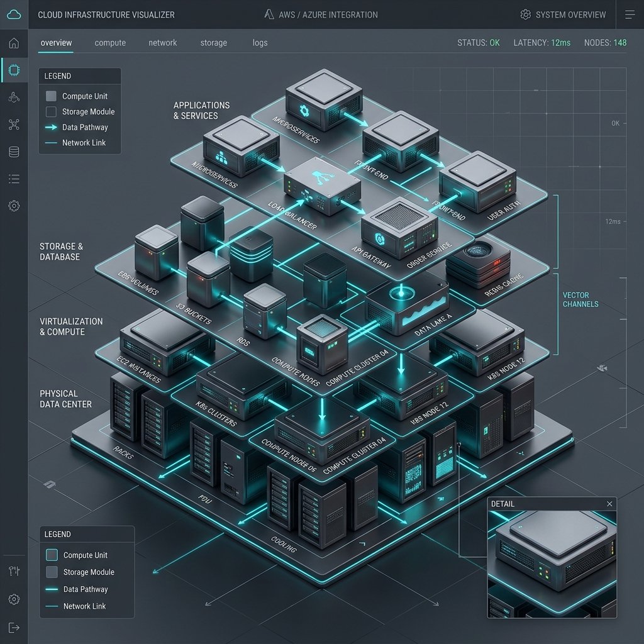Click the System Overview gear icon
The width and height of the screenshot is (644, 644).
pyautogui.click(x=525, y=14)
